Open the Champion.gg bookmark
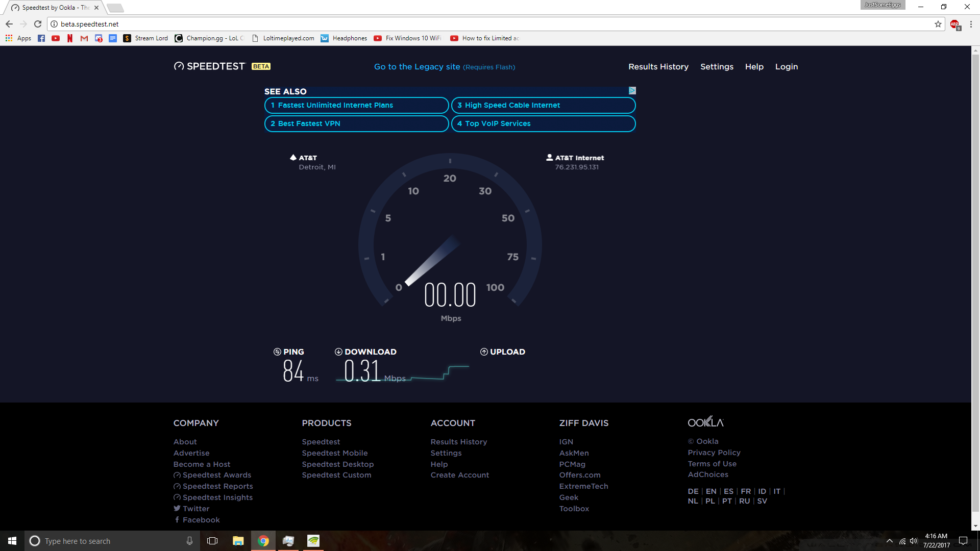 pos(209,38)
